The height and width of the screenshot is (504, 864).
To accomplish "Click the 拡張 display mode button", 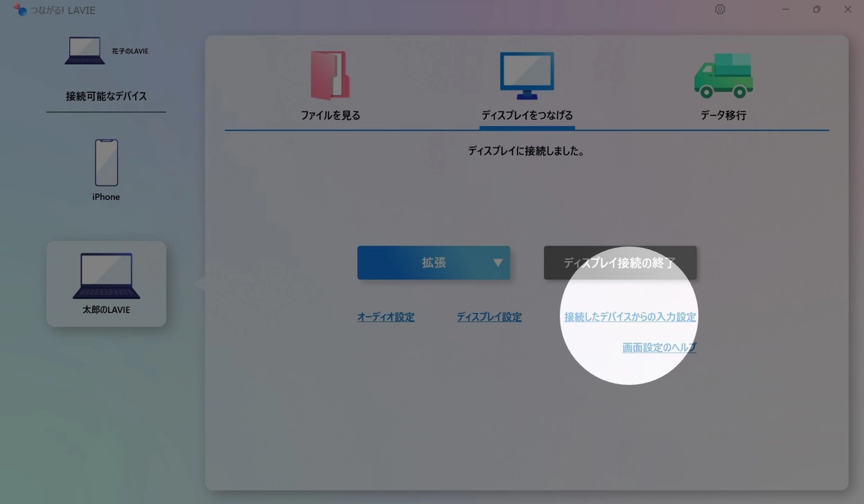I will pos(434,263).
